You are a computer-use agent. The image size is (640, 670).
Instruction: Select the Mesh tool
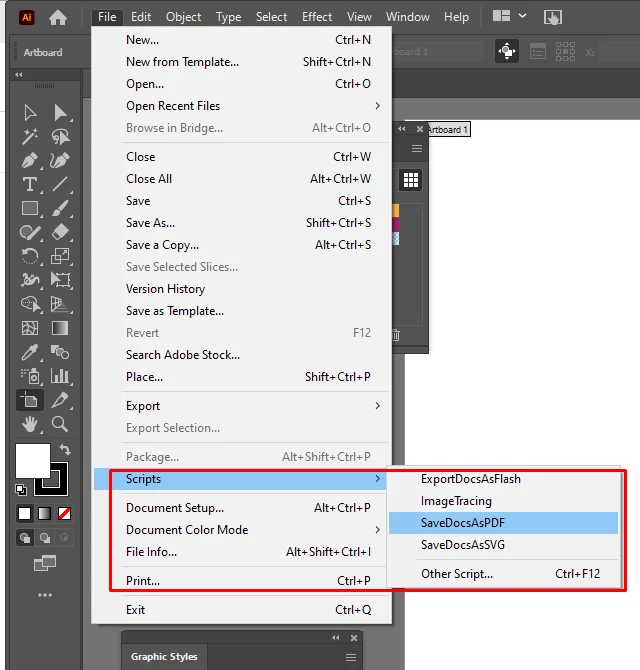point(30,328)
